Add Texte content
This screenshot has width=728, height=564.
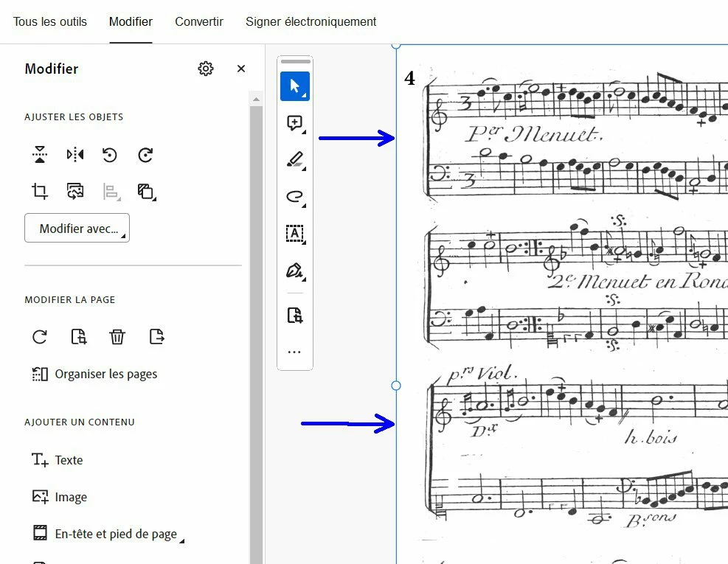coord(57,460)
